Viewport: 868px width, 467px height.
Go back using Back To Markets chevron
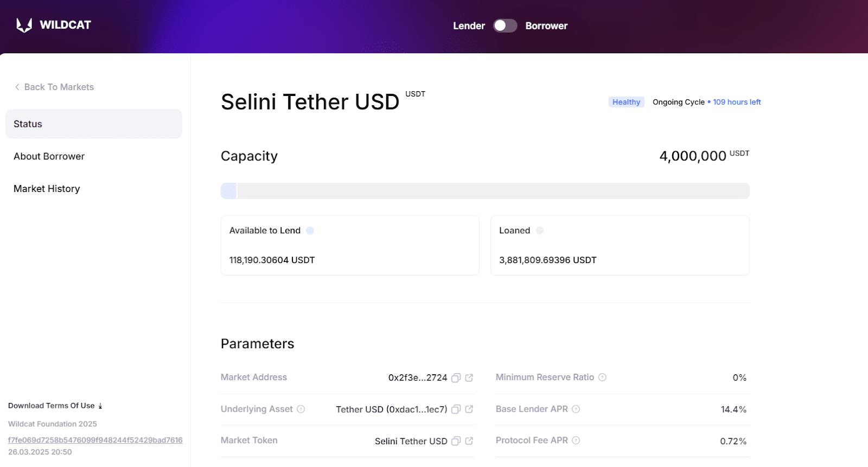coord(17,87)
